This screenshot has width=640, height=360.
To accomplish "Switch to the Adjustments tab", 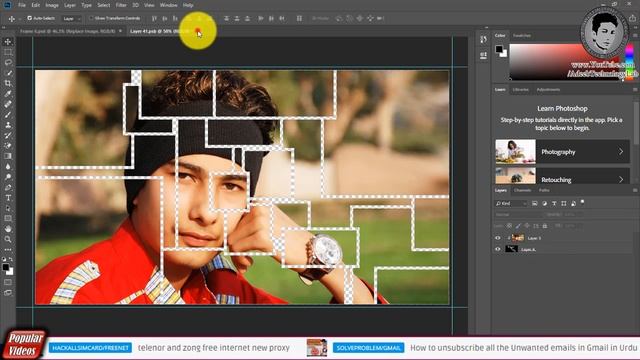I will (x=548, y=89).
